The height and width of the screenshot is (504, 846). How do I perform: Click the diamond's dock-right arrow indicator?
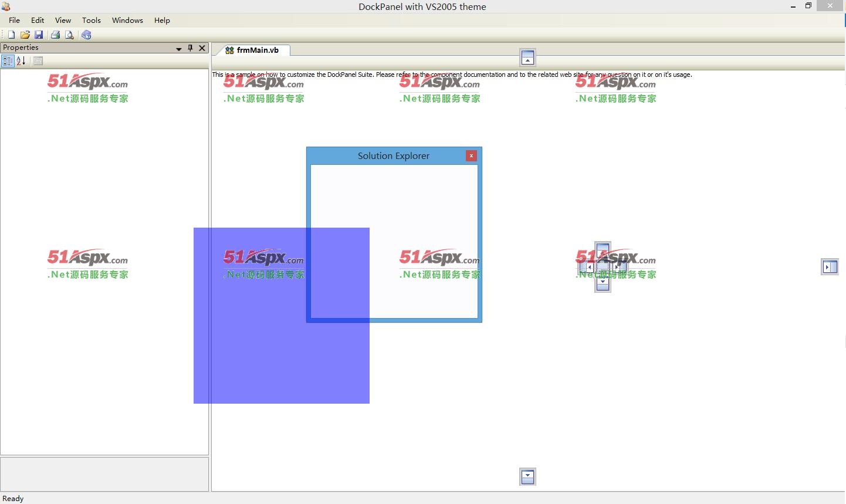(619, 267)
